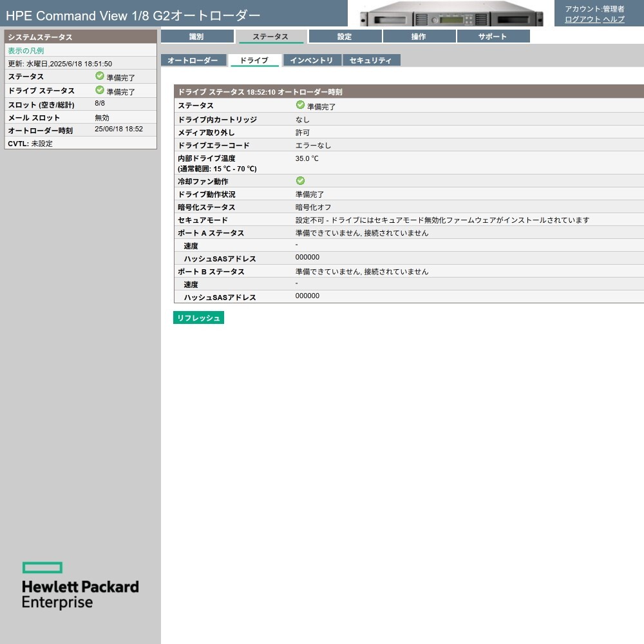Click the ログアウト link
This screenshot has height=644, width=644.
(x=582, y=19)
